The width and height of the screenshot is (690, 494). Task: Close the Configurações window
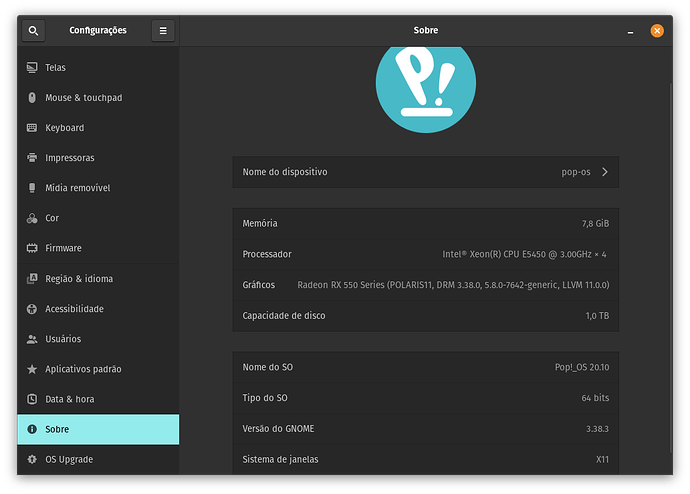pos(657,31)
